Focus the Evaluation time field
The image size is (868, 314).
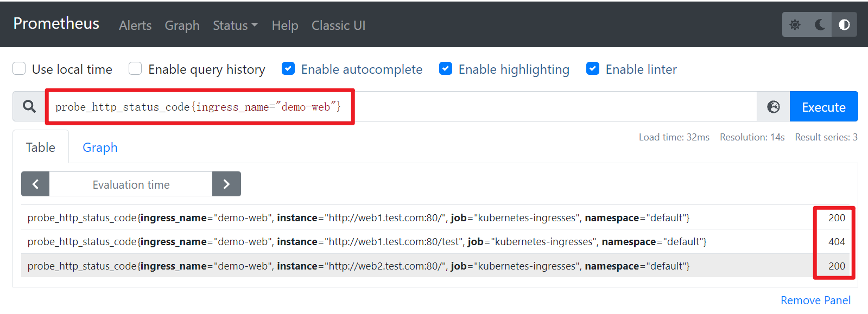pyautogui.click(x=131, y=185)
